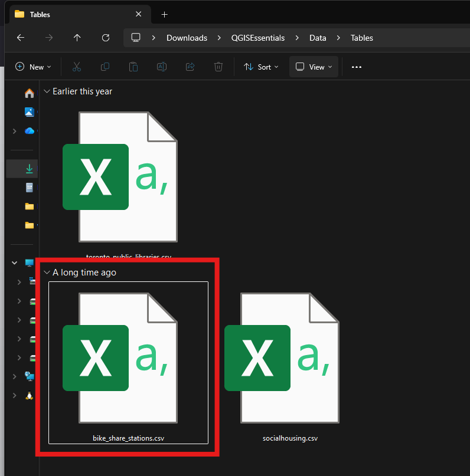Open the three-dot See more menu
Image resolution: width=470 pixels, height=476 pixels.
coord(357,67)
